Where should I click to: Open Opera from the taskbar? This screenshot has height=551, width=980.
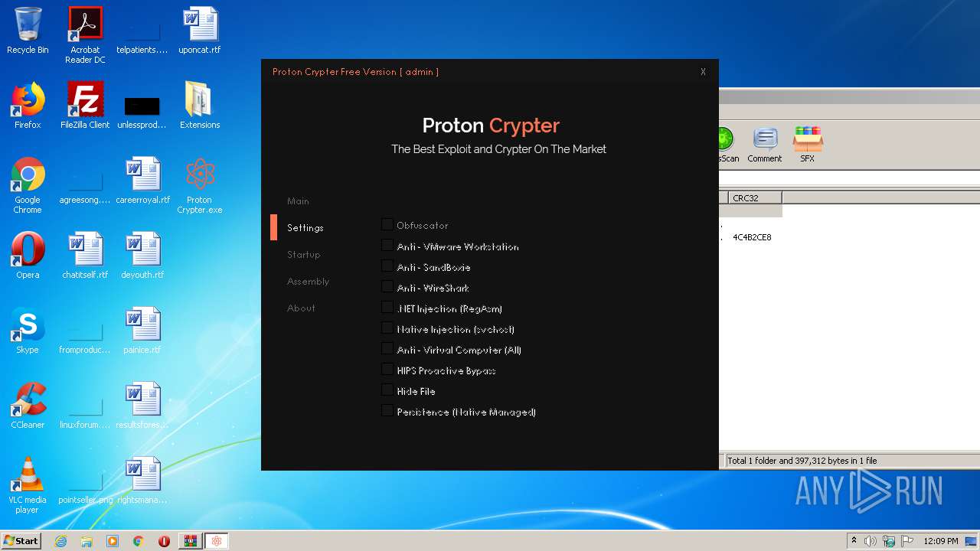point(164,541)
